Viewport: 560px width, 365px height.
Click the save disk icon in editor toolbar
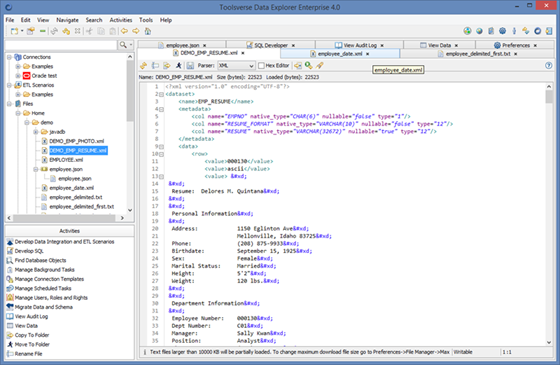click(190, 66)
